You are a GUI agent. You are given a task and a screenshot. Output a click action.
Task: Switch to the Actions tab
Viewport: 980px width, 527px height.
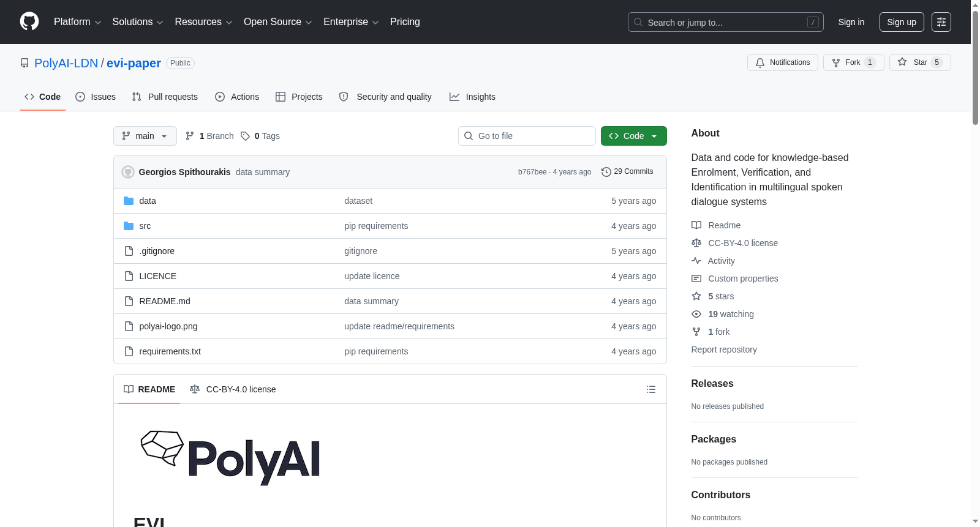tap(237, 97)
